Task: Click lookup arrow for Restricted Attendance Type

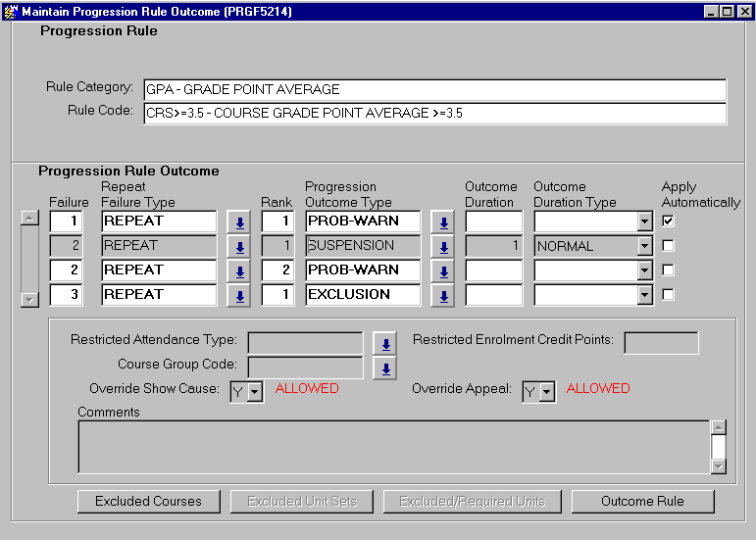Action: click(x=386, y=344)
